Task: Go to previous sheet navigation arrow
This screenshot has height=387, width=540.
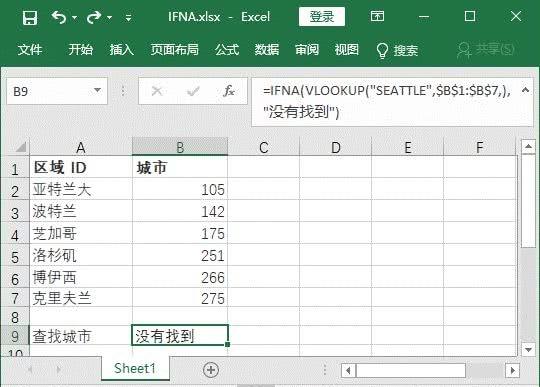Action: pos(30,370)
